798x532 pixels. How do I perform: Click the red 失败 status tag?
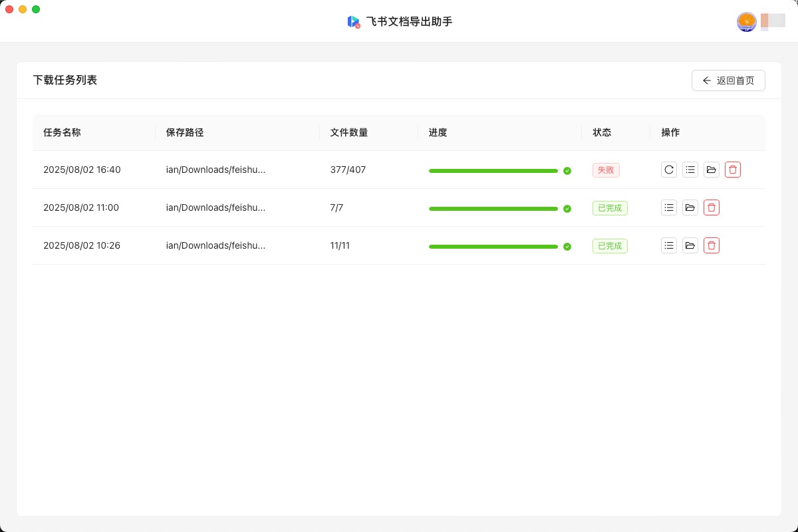[x=606, y=170]
